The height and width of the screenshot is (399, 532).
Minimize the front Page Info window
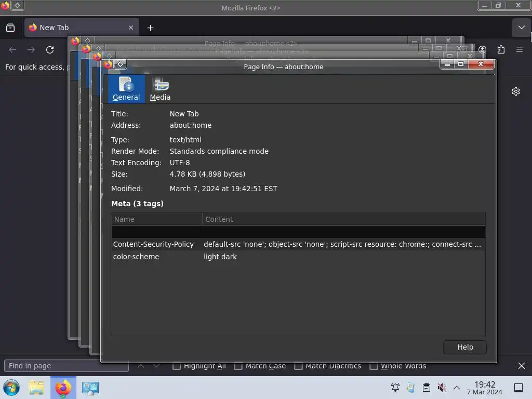click(x=447, y=64)
